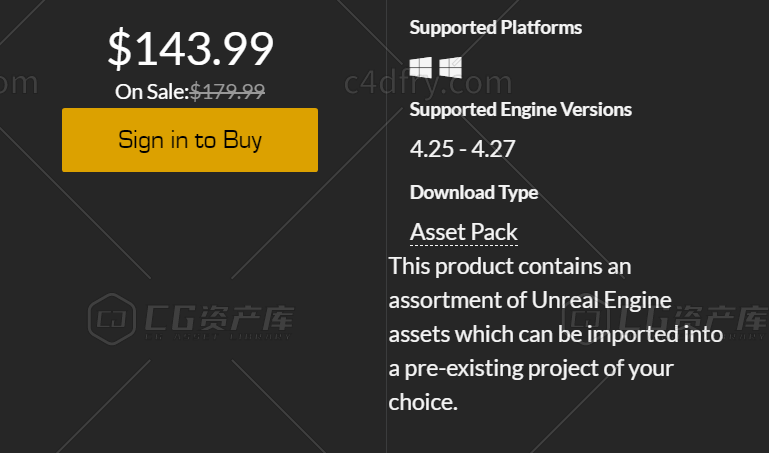Click the line 'This product contains an'
The width and height of the screenshot is (769, 453).
point(510,266)
